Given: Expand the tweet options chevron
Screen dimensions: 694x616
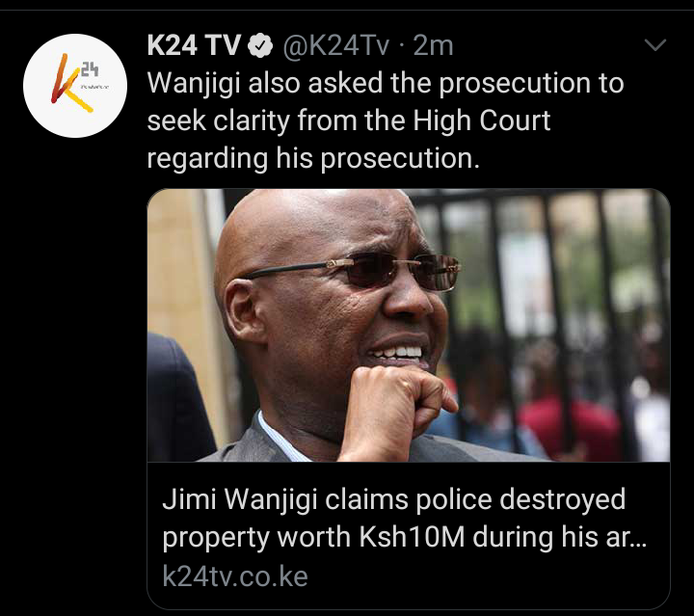Looking at the screenshot, I should click(x=655, y=44).
